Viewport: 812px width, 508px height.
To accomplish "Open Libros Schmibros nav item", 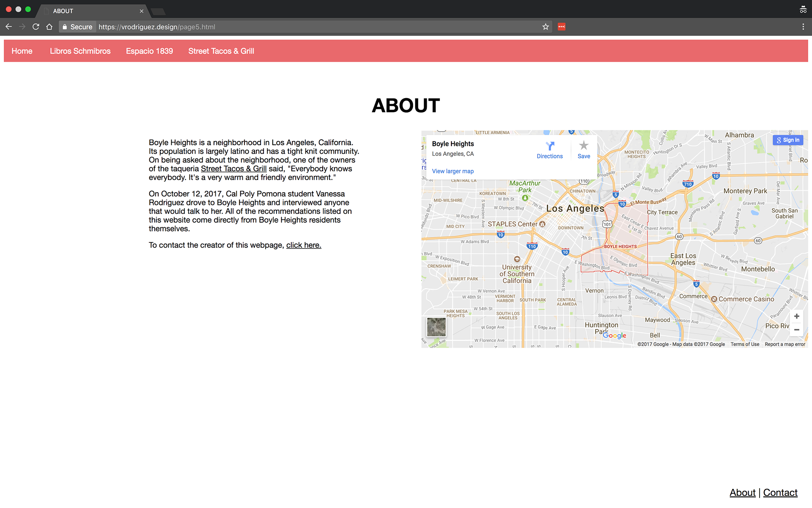I will 80,51.
